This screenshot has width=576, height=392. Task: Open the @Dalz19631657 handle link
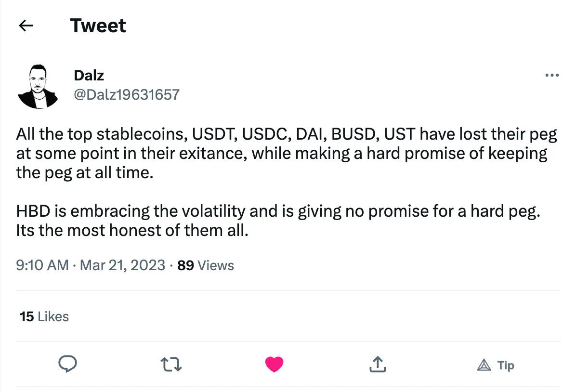(126, 95)
